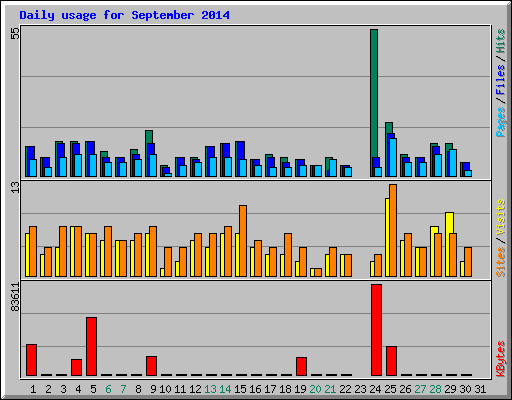
Task: Click the '13' axis value of the visits chart
Action: tap(15, 187)
